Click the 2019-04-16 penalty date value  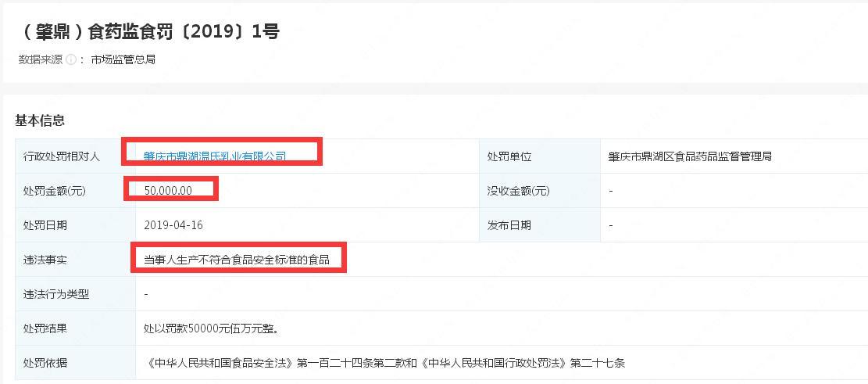point(173,225)
